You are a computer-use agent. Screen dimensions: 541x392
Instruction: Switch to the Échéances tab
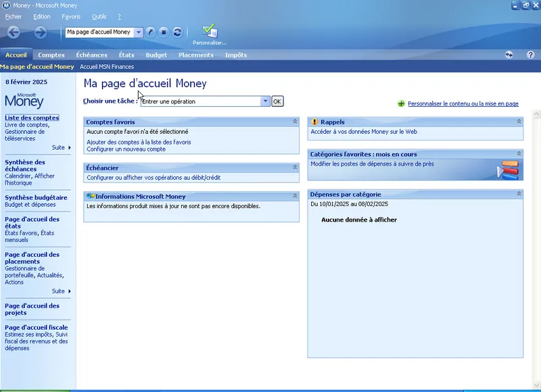pos(92,55)
